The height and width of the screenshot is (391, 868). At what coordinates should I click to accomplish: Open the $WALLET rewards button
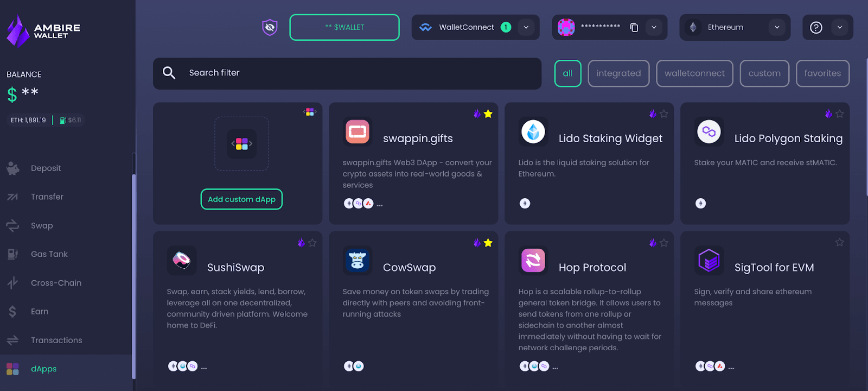[344, 27]
